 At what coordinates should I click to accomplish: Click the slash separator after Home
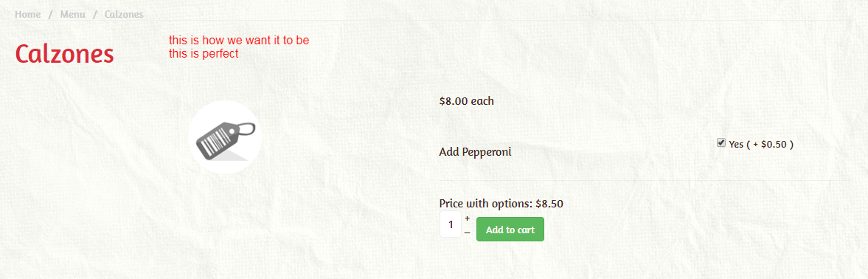[50, 15]
